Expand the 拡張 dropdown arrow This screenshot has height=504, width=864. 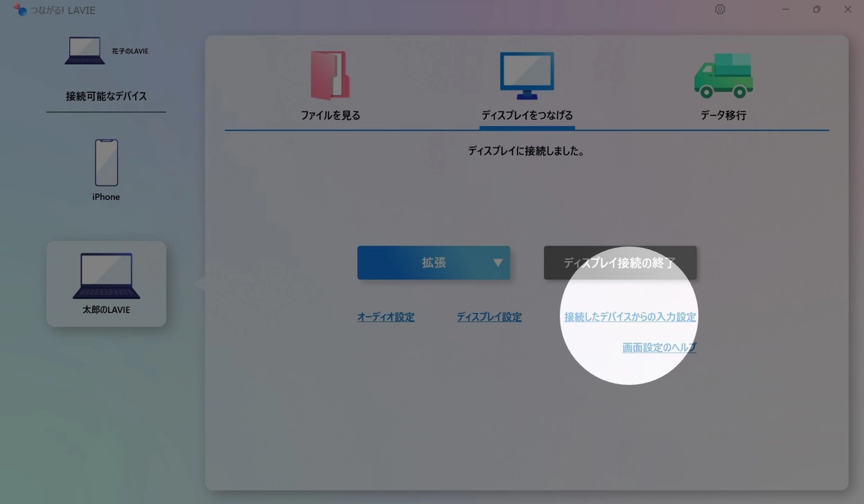pos(497,263)
